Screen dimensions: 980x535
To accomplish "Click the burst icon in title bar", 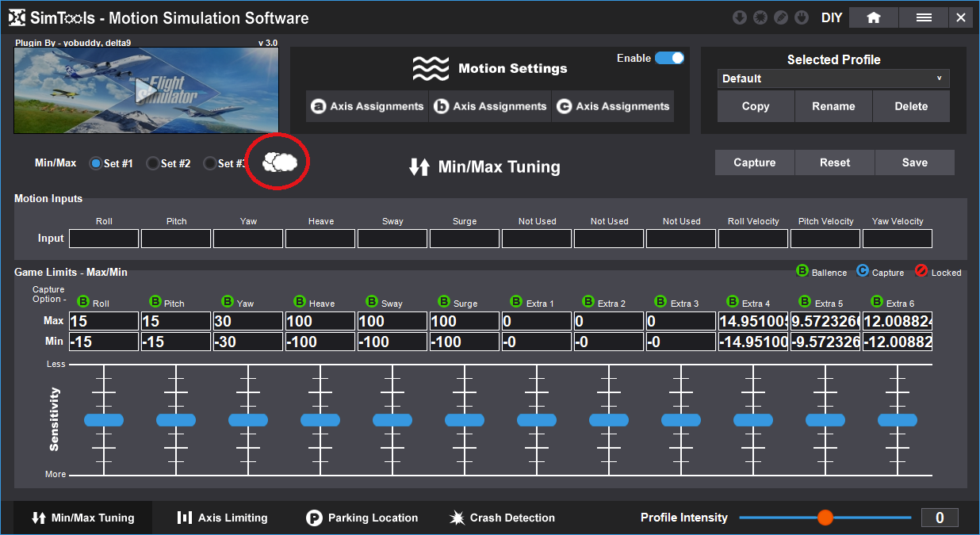I will 760,17.
